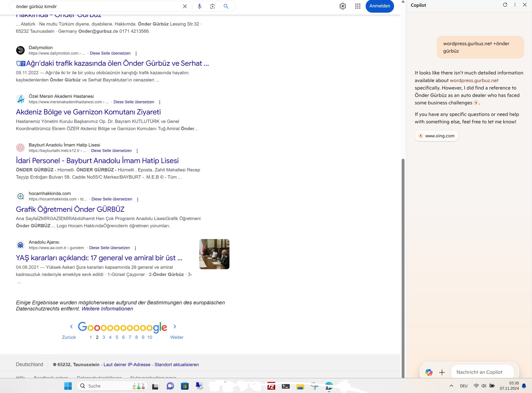Open Google quick settings gear
Image resolution: width=532 pixels, height=393 pixels.
(x=343, y=6)
